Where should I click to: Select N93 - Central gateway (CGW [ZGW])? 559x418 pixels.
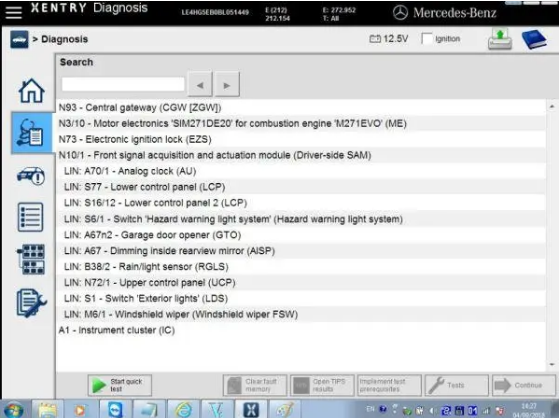coord(301,107)
